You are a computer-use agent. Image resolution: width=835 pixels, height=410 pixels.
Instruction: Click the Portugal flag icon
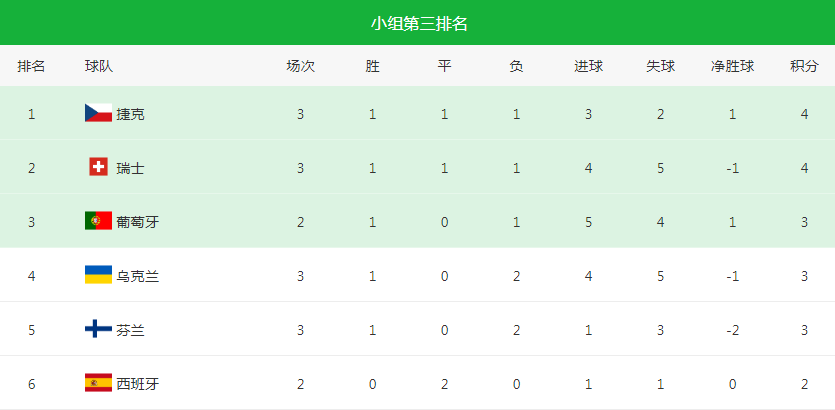point(98,221)
